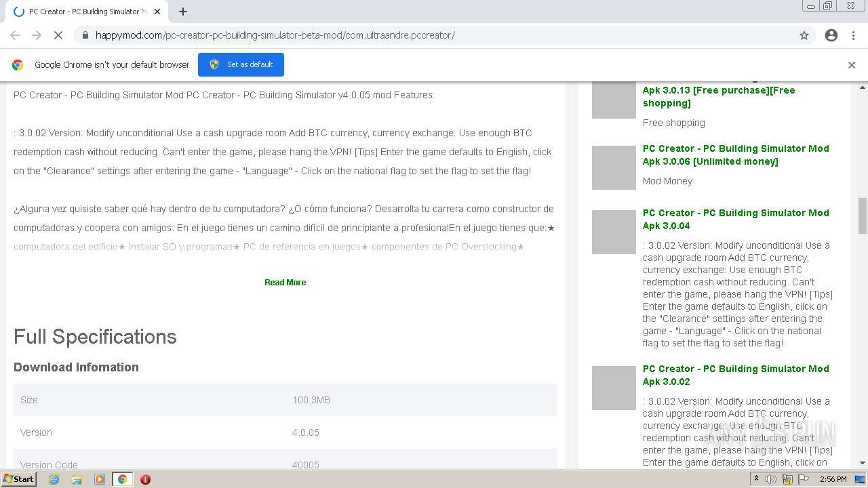The width and height of the screenshot is (868, 488).
Task: Click the volume speaker tray icon
Action: coord(771,479)
